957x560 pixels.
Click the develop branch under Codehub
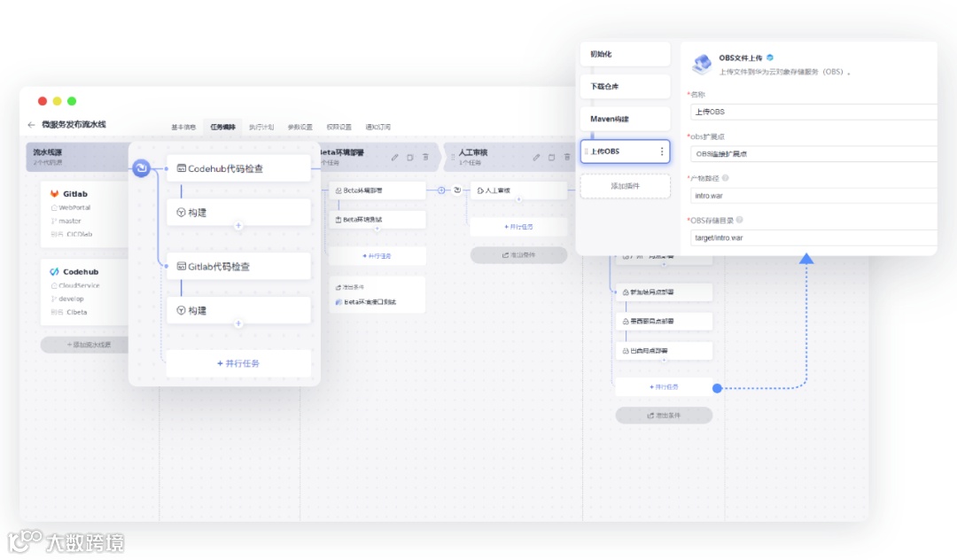tap(67, 299)
